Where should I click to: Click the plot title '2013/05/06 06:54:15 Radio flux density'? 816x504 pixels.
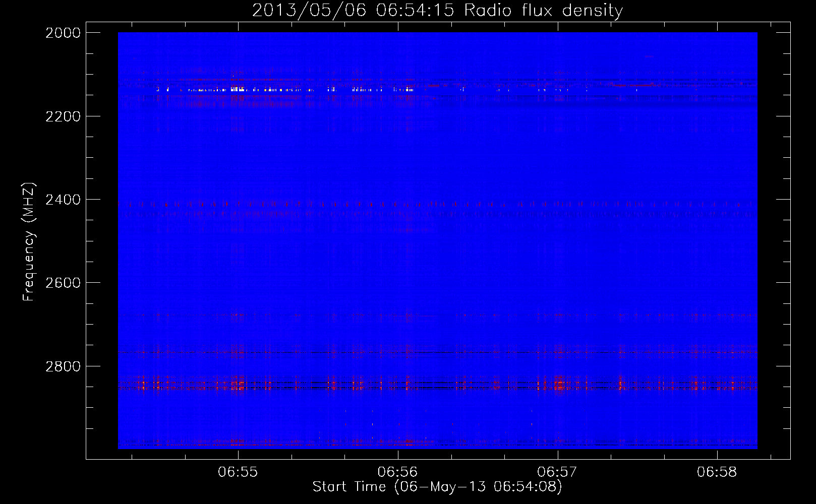point(437,10)
